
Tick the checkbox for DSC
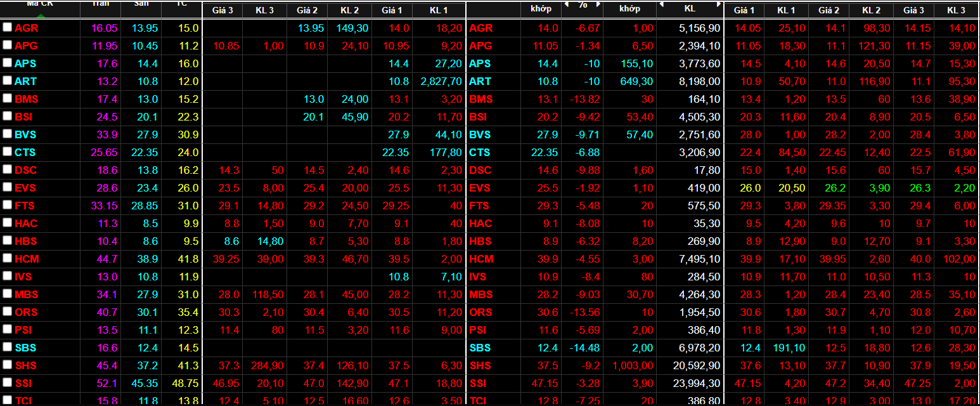point(7,169)
